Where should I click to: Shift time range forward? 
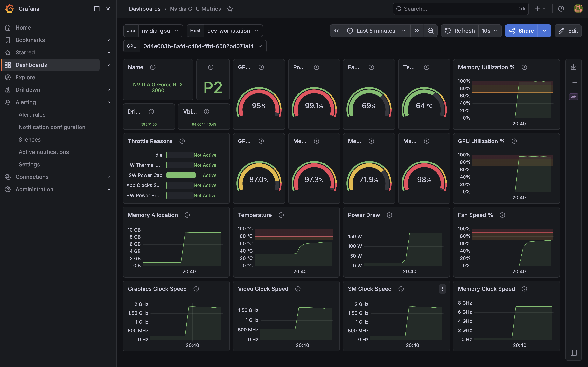[417, 31]
